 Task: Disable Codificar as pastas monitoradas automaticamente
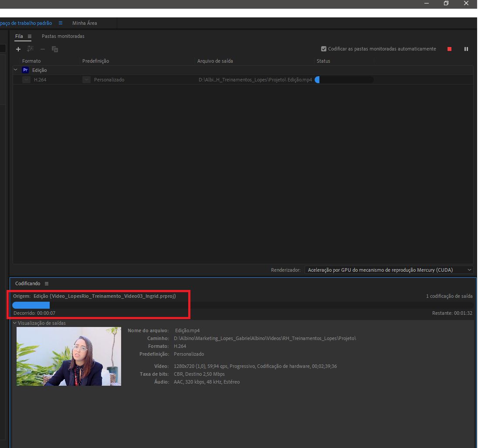pos(324,49)
